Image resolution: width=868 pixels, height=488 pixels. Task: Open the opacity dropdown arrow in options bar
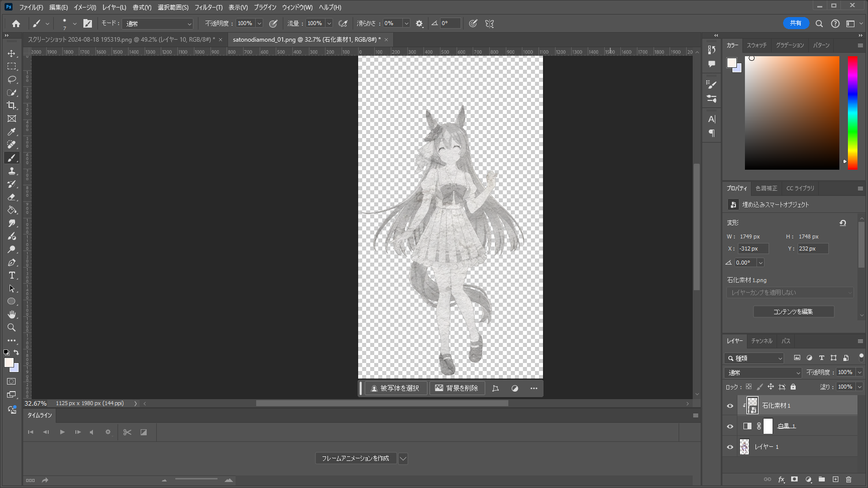(259, 24)
